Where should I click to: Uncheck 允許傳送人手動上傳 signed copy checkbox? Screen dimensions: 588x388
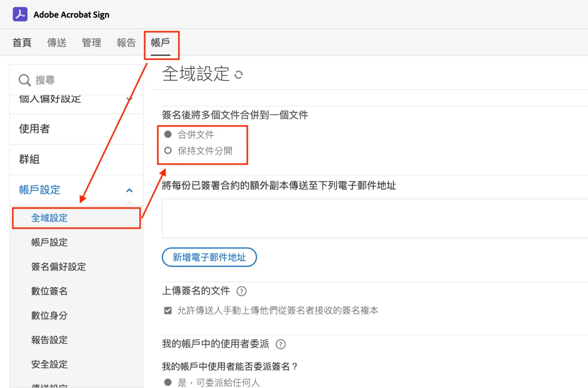click(x=168, y=310)
